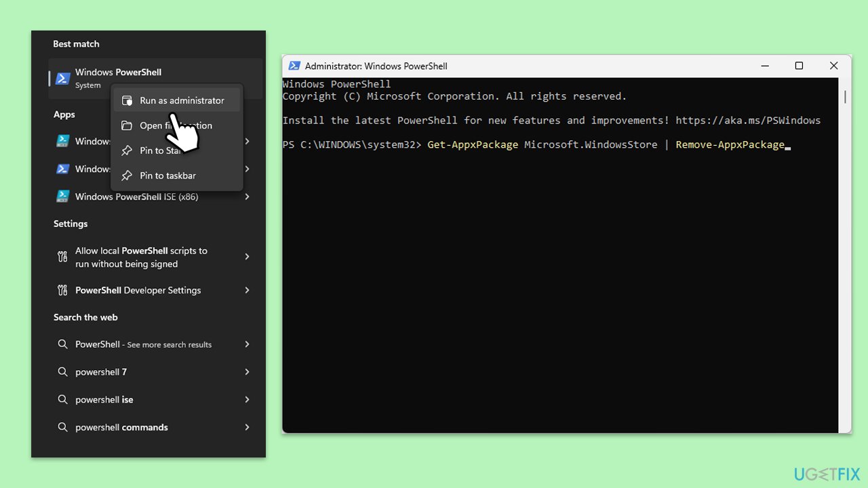This screenshot has height=488, width=868.
Task: Expand the See more search results chevron
Action: [247, 344]
